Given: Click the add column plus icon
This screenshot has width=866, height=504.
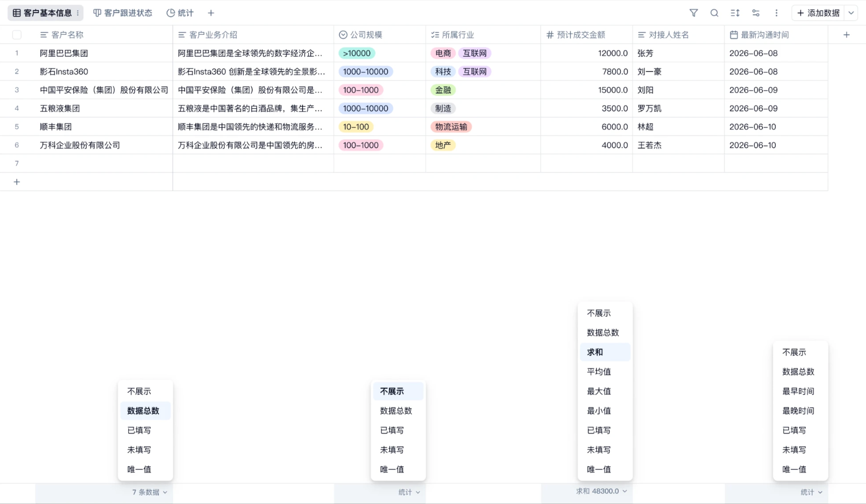Looking at the screenshot, I should 846,35.
